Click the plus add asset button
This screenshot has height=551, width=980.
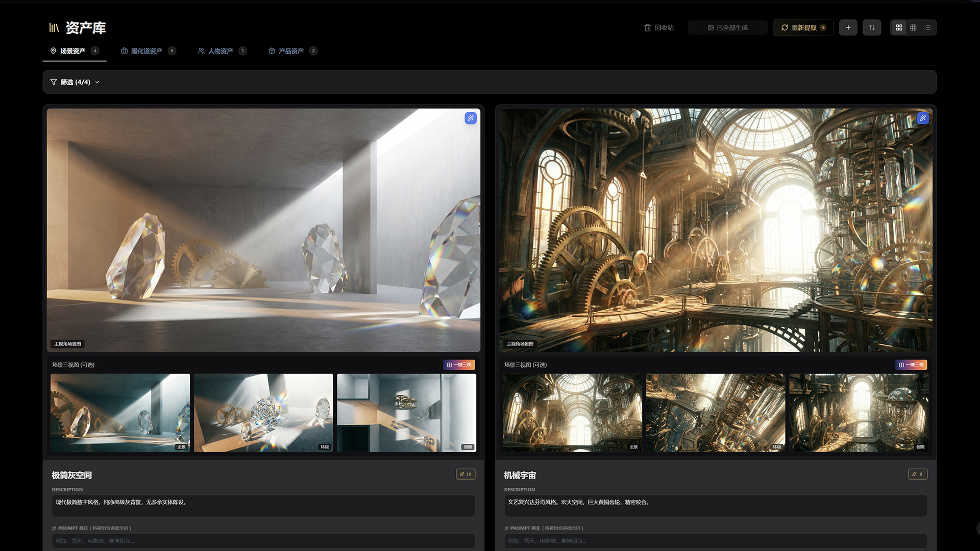coord(848,28)
